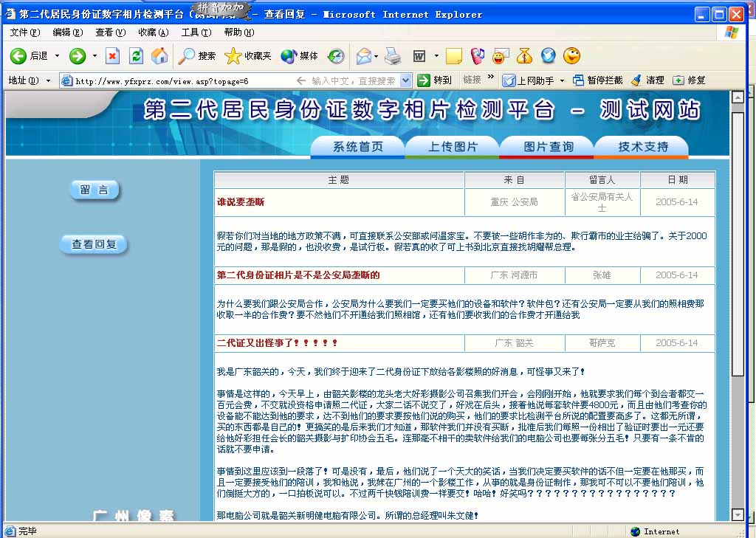The image size is (756, 538).
Task: Click the 修复 repair button
Action: coord(690,80)
